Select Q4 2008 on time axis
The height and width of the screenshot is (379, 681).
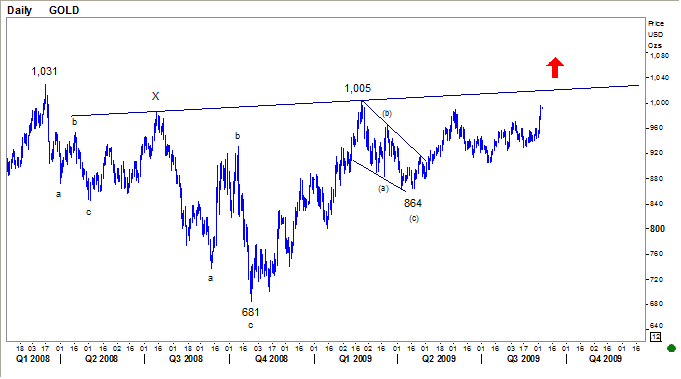point(271,359)
